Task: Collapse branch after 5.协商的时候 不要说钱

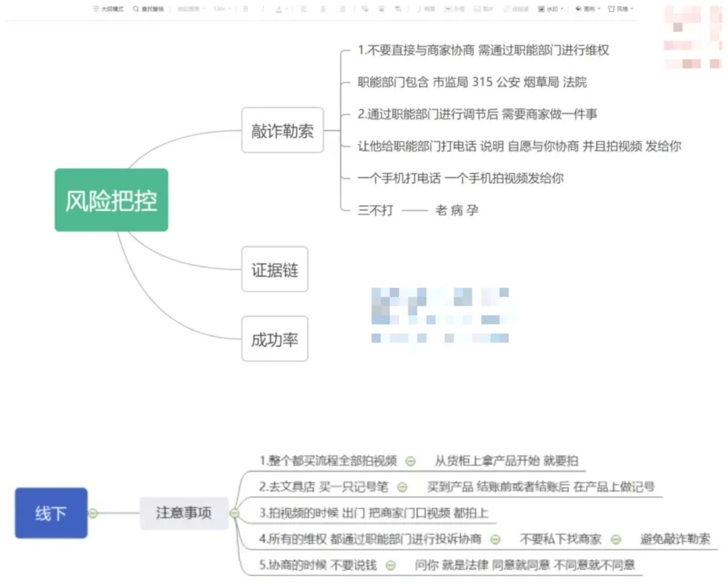Action: (x=390, y=565)
